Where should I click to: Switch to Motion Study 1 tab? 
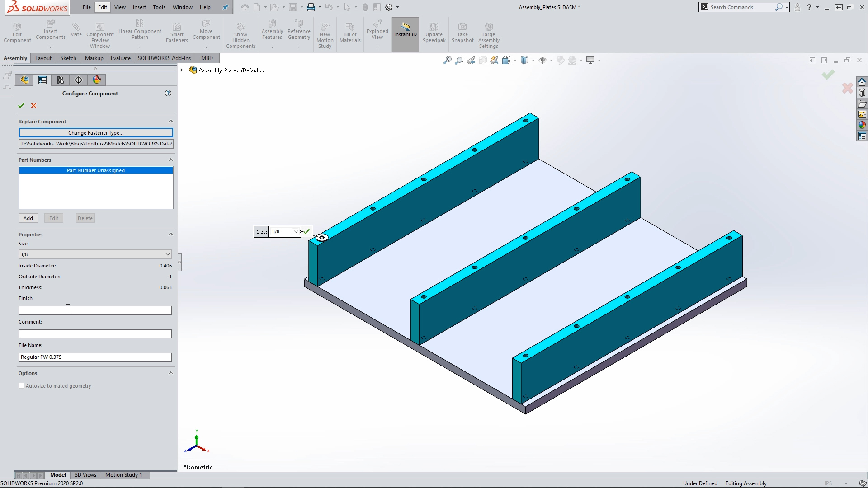tap(123, 475)
